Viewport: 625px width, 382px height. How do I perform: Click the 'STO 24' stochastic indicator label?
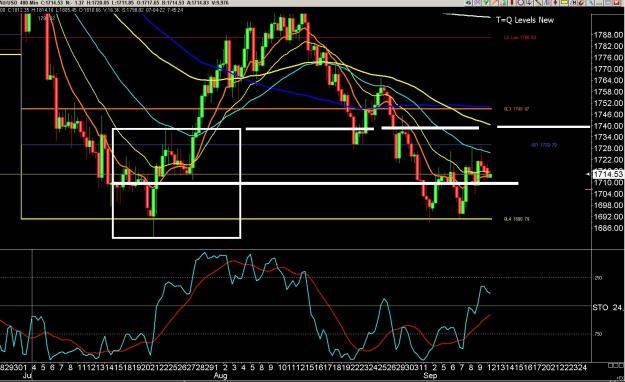[x=608, y=307]
